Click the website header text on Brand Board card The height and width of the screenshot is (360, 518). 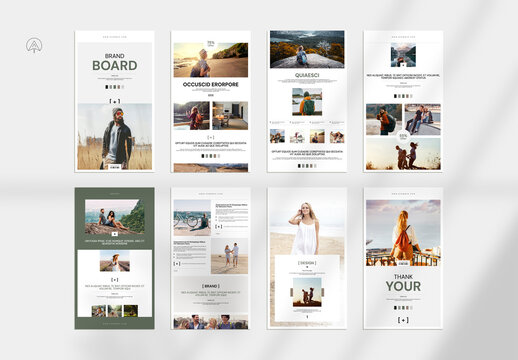tap(115, 37)
